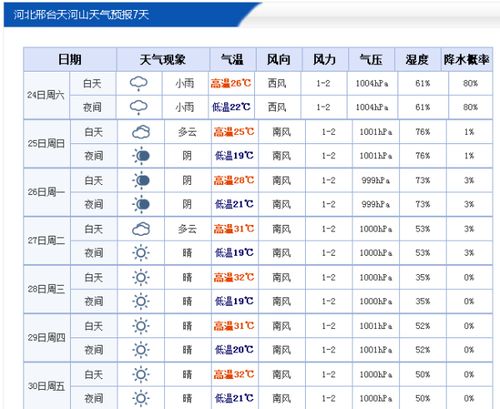Click the sunny icon for 27日 夜间
The image size is (500, 409).
pos(141,253)
